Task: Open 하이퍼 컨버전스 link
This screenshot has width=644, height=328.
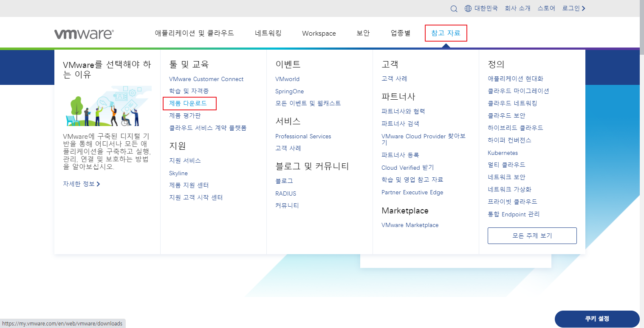Action: click(509, 140)
